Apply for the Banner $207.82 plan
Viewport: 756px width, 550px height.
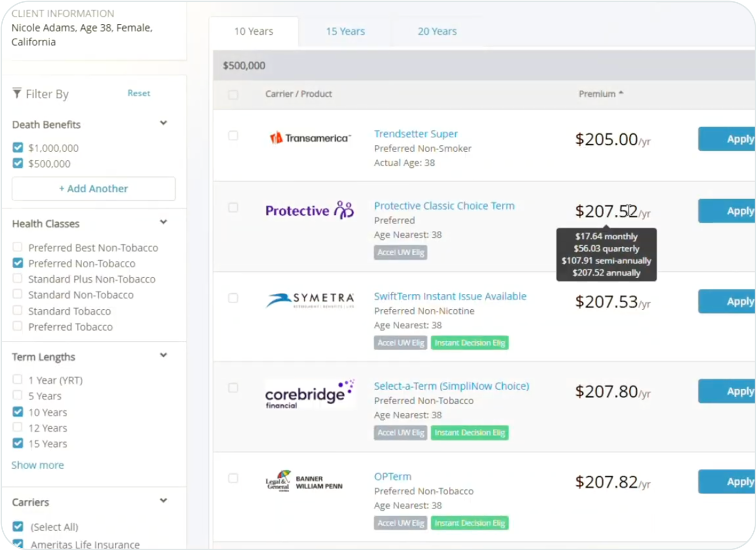click(x=727, y=481)
